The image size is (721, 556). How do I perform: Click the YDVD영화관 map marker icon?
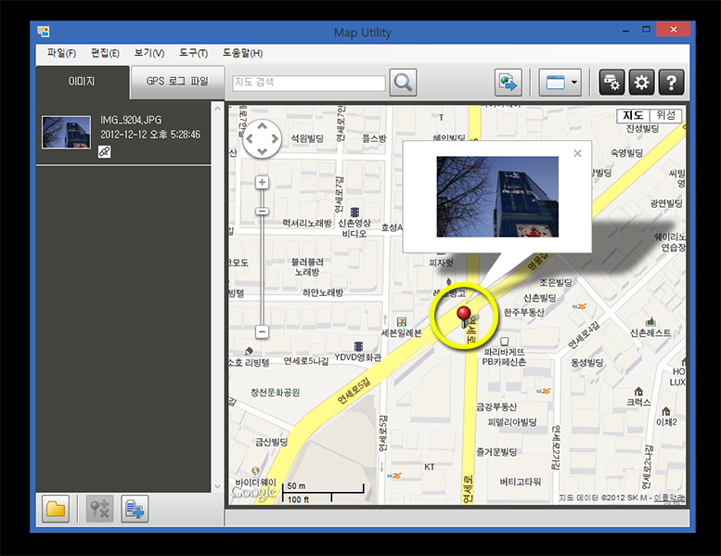[359, 346]
